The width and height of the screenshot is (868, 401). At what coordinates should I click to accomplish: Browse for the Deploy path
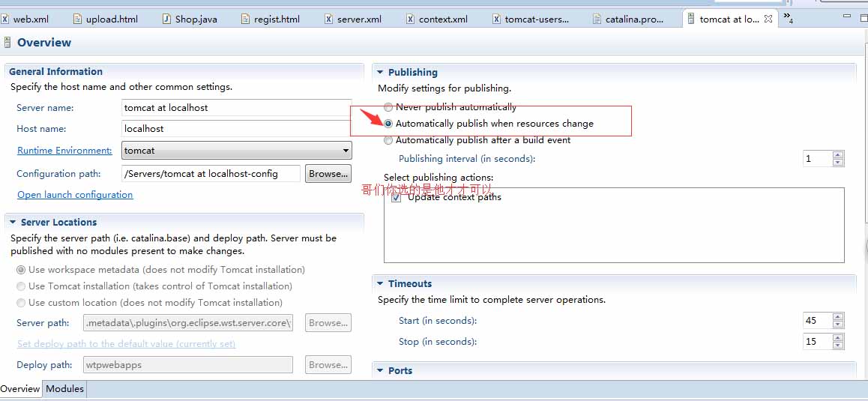[x=328, y=364]
